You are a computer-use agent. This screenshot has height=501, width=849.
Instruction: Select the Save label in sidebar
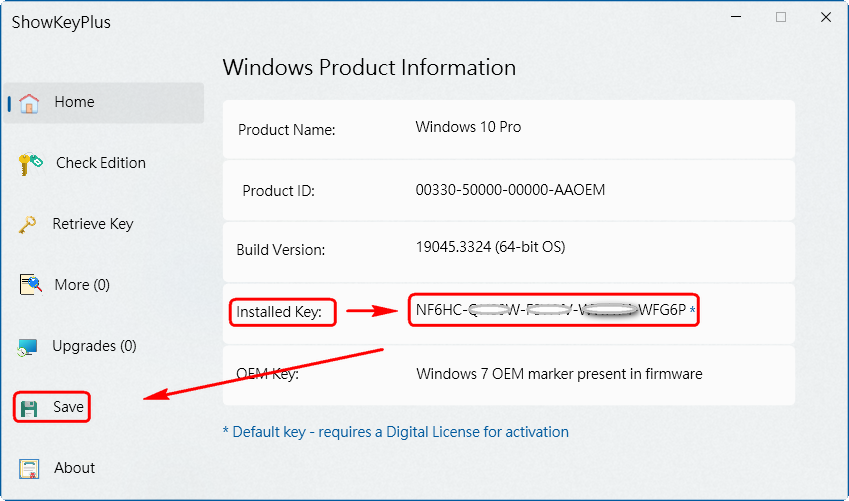[68, 407]
